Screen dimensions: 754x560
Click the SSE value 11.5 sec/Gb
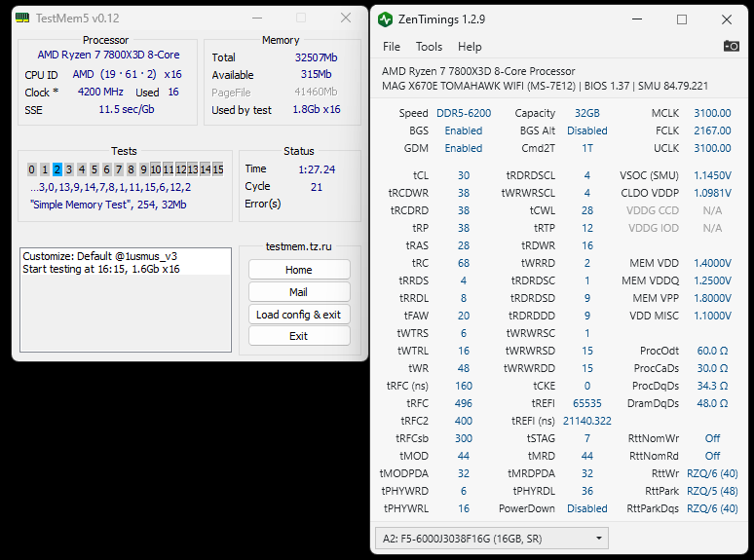coord(127,109)
